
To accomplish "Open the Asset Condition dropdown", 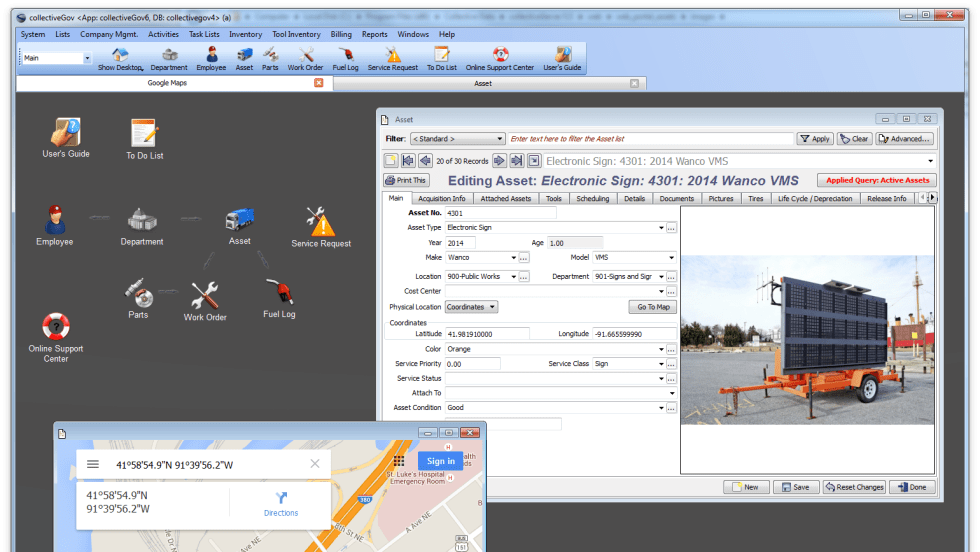I will (660, 408).
